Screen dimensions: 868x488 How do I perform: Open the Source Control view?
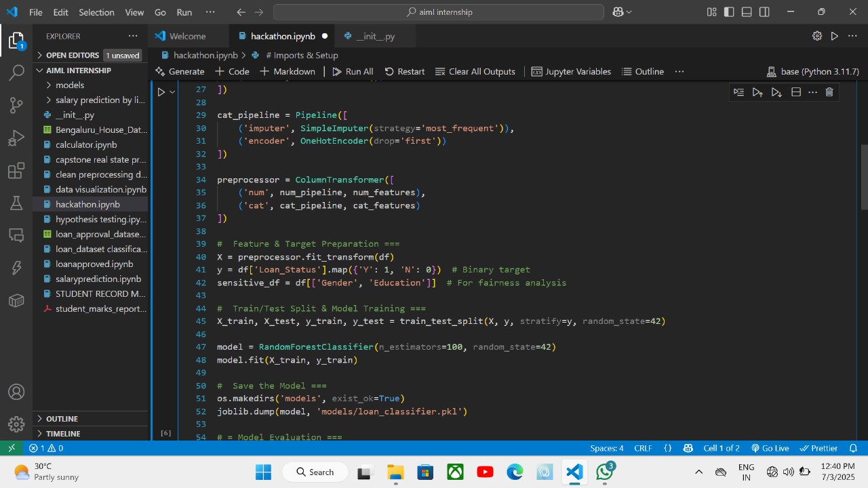pyautogui.click(x=16, y=106)
